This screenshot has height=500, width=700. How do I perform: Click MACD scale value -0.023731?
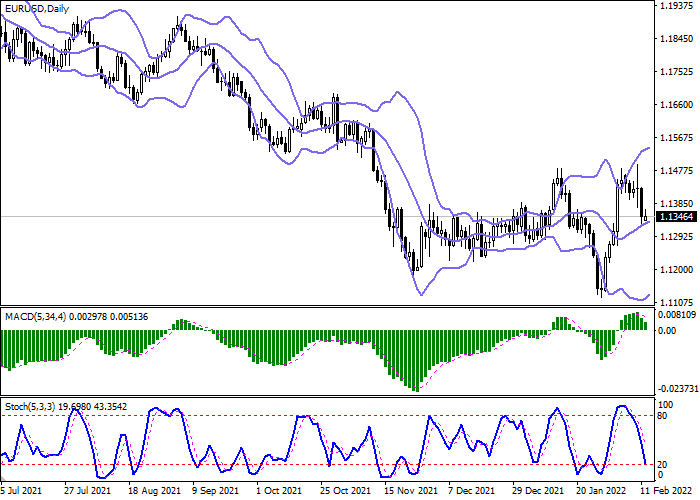tap(678, 389)
